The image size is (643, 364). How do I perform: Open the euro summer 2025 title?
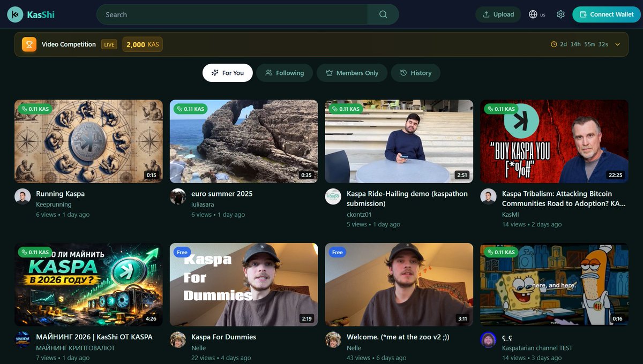click(222, 194)
